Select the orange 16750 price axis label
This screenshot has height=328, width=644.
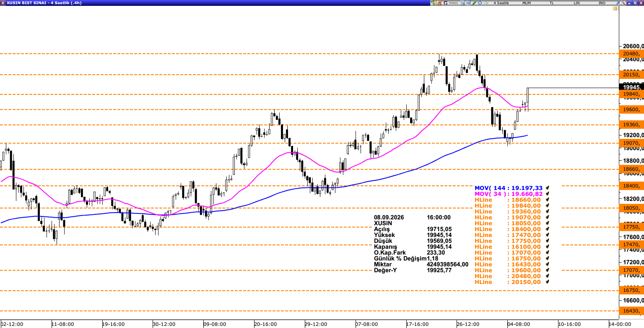pos(631,290)
